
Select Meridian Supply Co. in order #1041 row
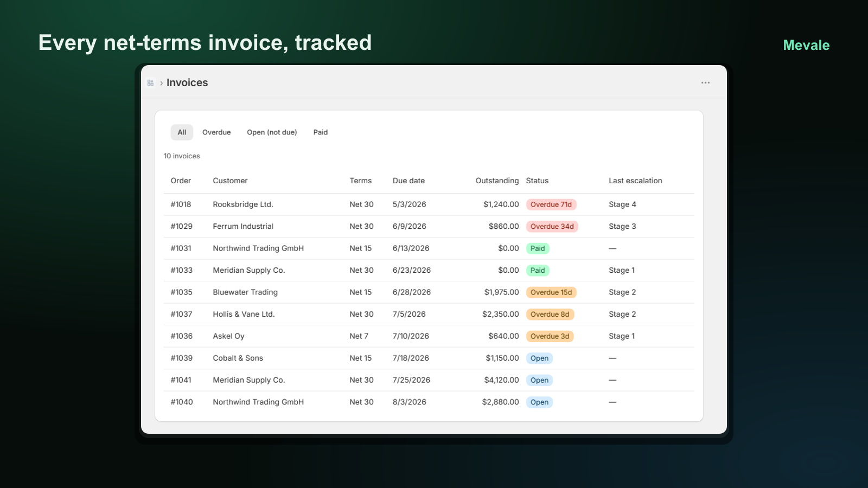pyautogui.click(x=249, y=380)
